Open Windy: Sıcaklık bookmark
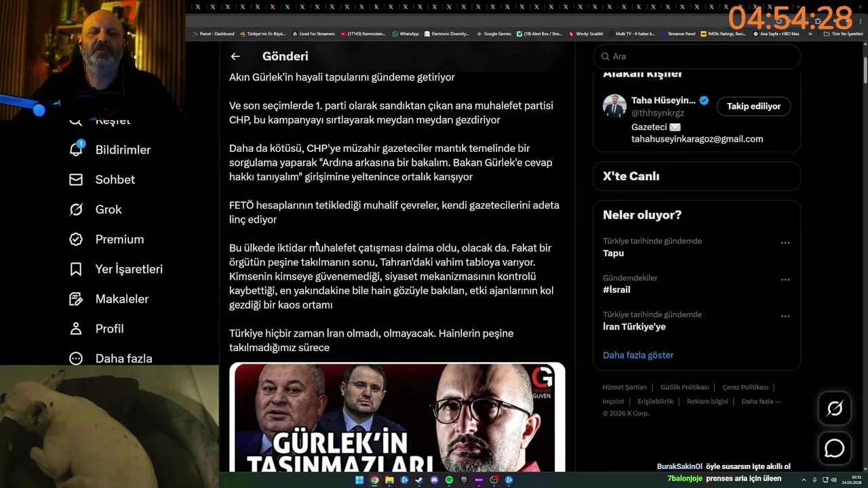The width and height of the screenshot is (868, 488). (586, 33)
